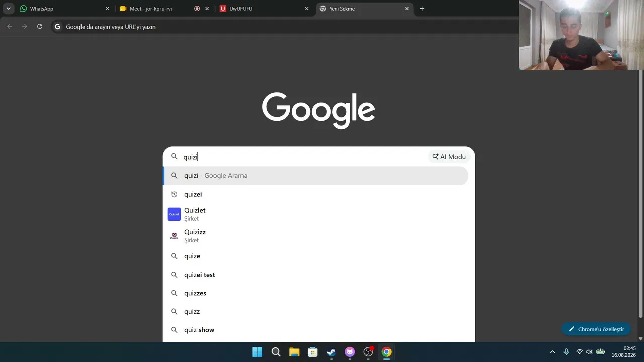Viewport: 644px width, 362px height.
Task: Click the search icon beside 'quiz show'
Action: [174, 330]
